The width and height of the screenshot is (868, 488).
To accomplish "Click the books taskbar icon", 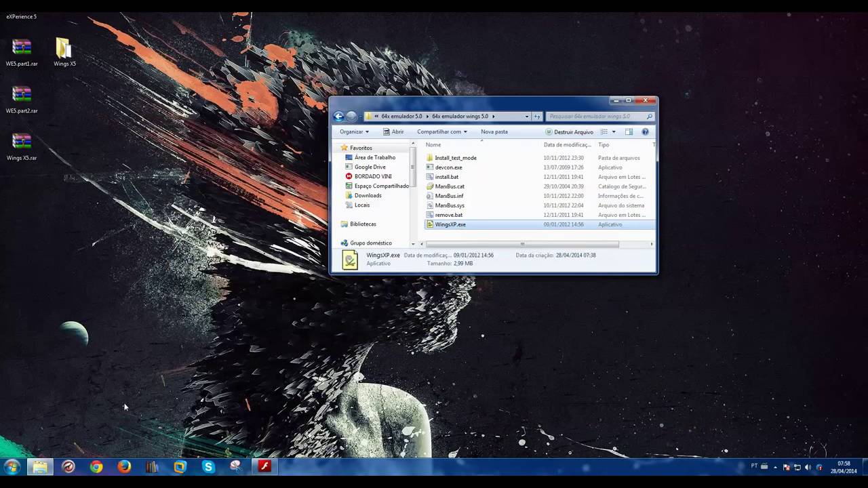I will pyautogui.click(x=152, y=467).
